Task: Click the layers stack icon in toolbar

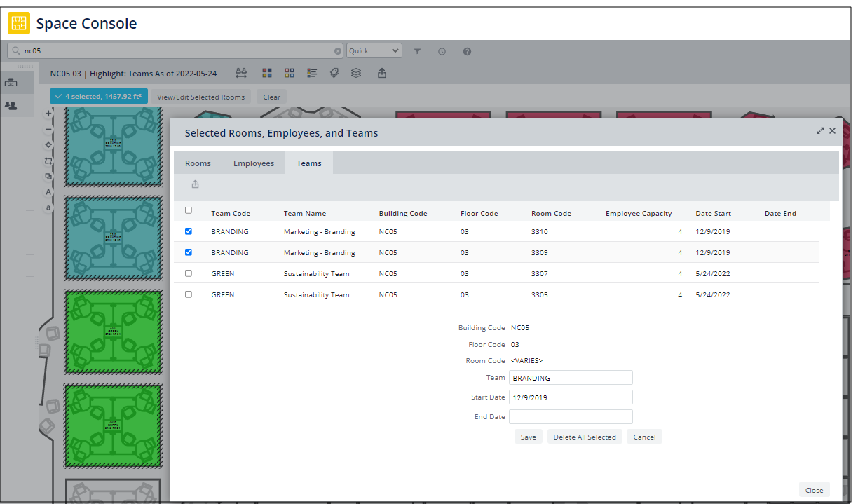Action: tap(356, 73)
